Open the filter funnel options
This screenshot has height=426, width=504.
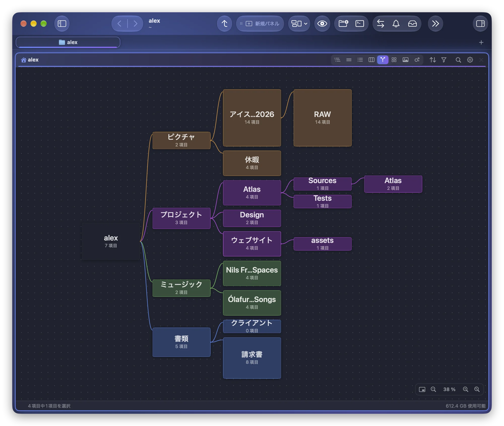pos(444,60)
